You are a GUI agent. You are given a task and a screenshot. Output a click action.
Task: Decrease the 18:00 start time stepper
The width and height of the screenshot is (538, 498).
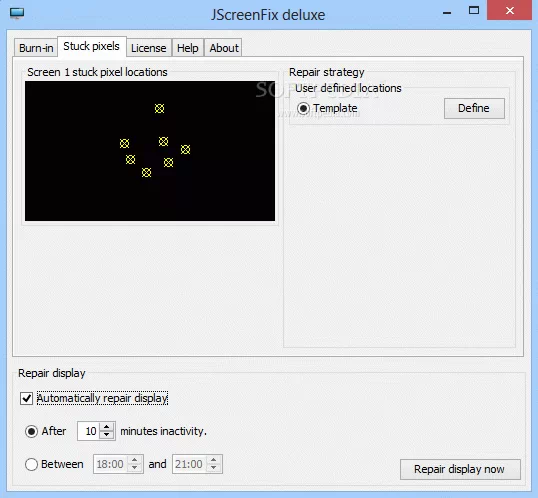point(135,468)
